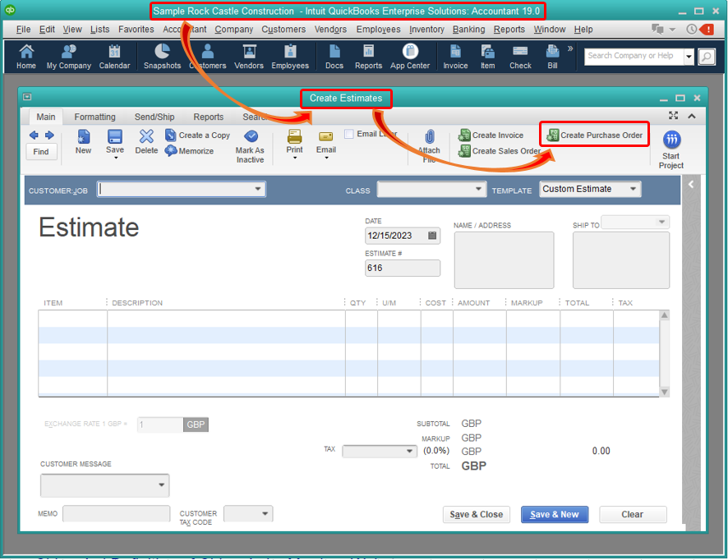Open My Company from the icon bar
The width and height of the screenshot is (728, 560).
69,56
